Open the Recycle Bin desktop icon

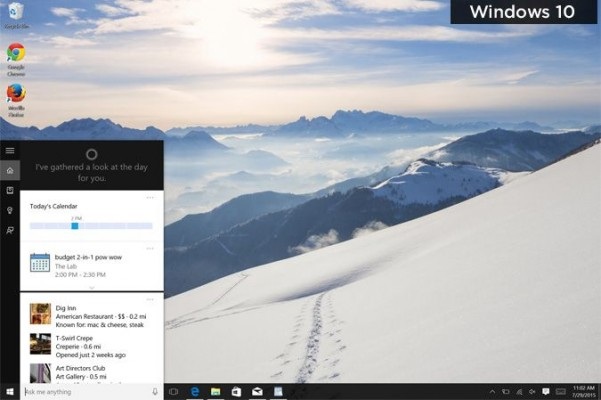pyautogui.click(x=16, y=15)
